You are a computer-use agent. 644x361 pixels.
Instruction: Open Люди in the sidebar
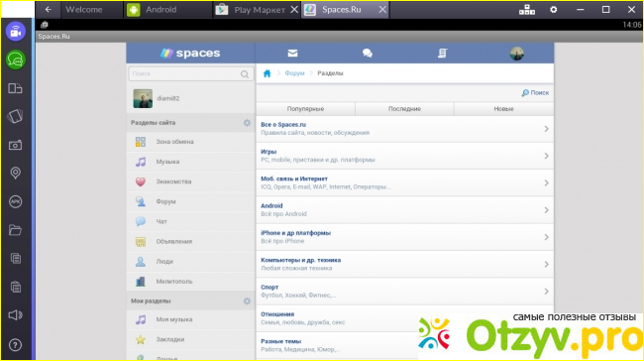tap(190, 262)
